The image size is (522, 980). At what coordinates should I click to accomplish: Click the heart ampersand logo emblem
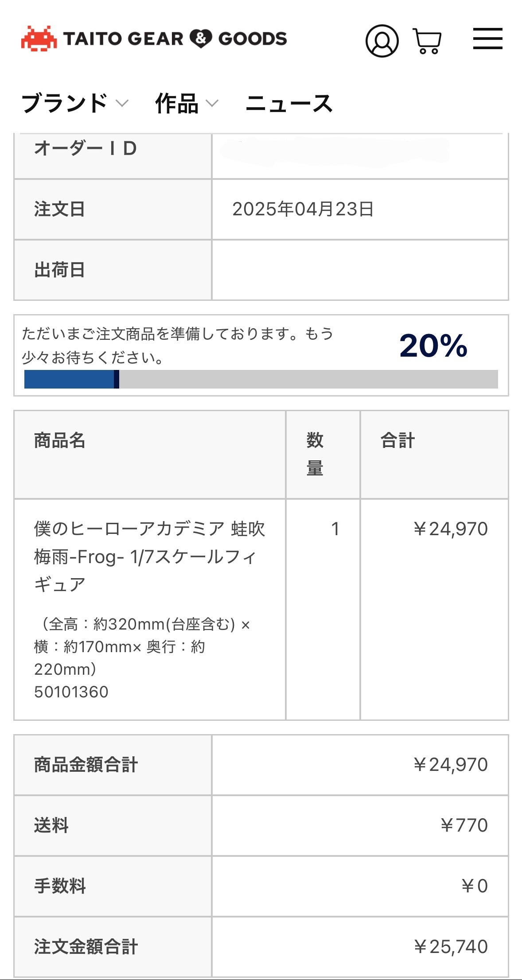point(201,39)
